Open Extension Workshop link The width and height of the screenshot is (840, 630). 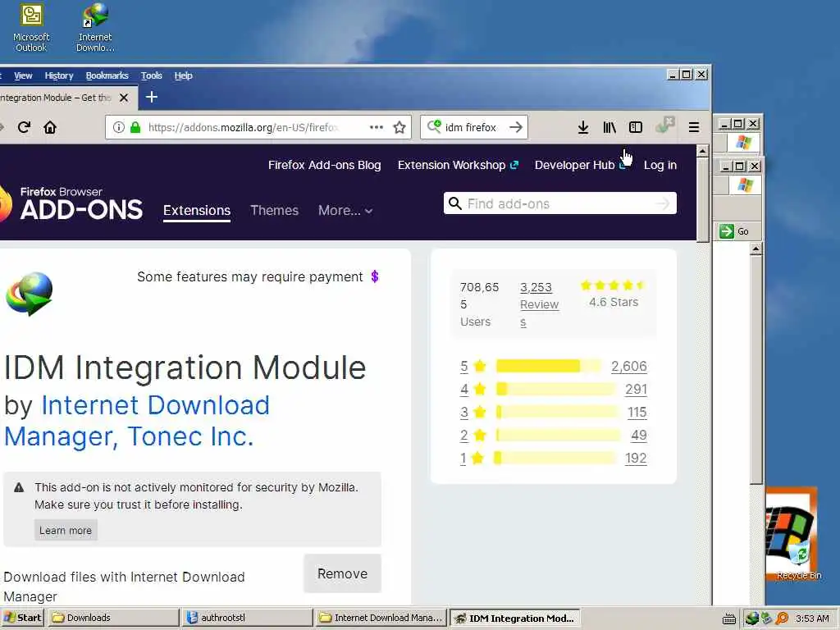[458, 165]
